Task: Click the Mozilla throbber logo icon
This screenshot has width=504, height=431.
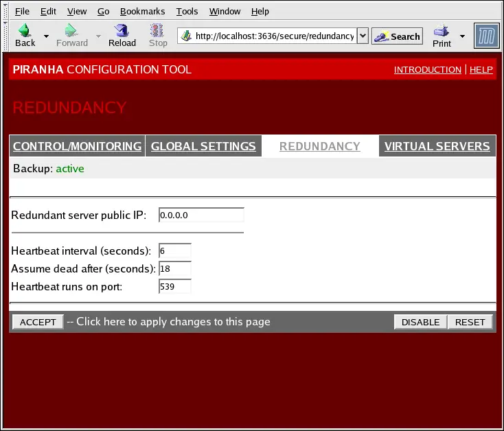Action: tap(487, 36)
